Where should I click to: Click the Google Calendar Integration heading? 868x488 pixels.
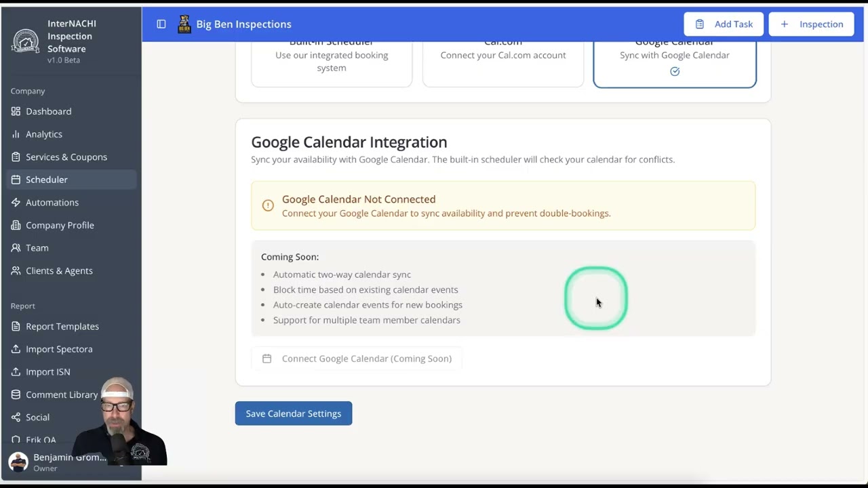click(x=349, y=142)
